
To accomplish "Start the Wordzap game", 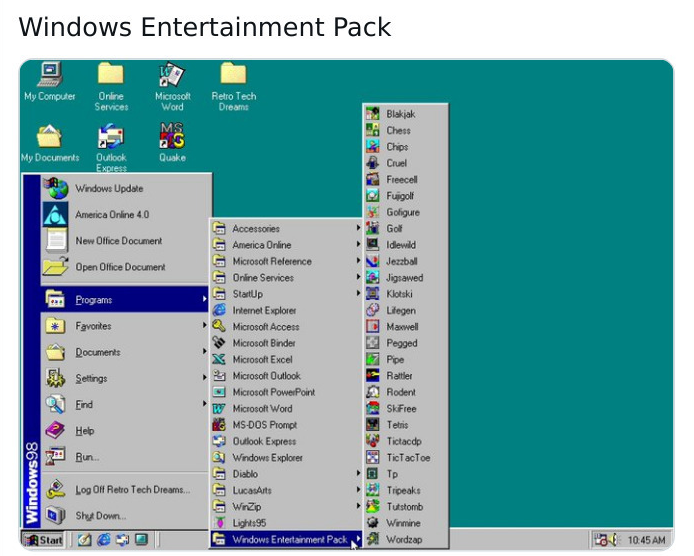I will pos(406,540).
